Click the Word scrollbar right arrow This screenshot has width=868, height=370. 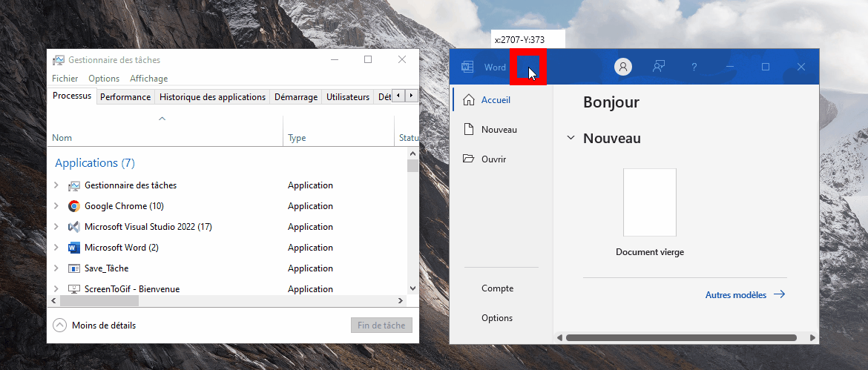pos(812,337)
